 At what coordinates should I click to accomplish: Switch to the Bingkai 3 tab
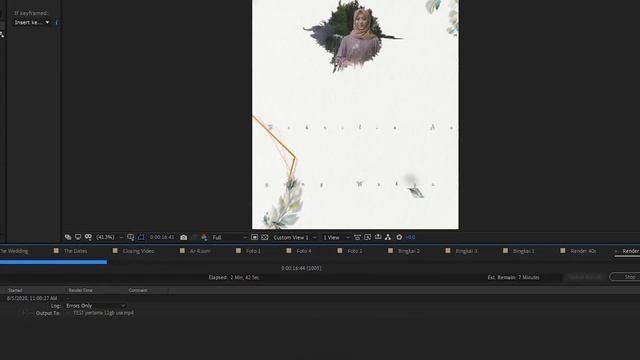466,251
